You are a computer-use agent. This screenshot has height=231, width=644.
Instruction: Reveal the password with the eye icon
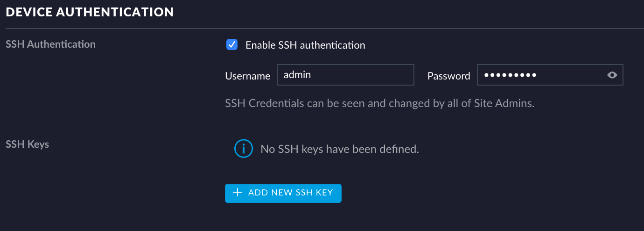(612, 75)
